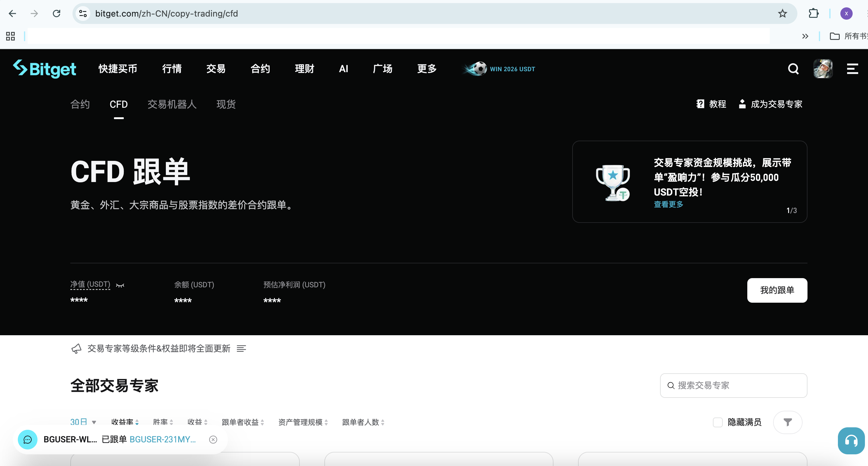Viewport: 868px width, 466px height.
Task: Click the browser back arrow
Action: tap(13, 14)
